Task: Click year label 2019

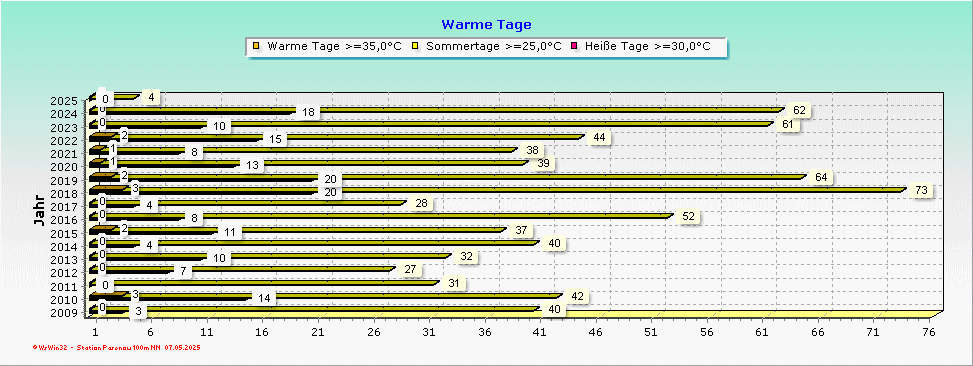Action: 65,180
